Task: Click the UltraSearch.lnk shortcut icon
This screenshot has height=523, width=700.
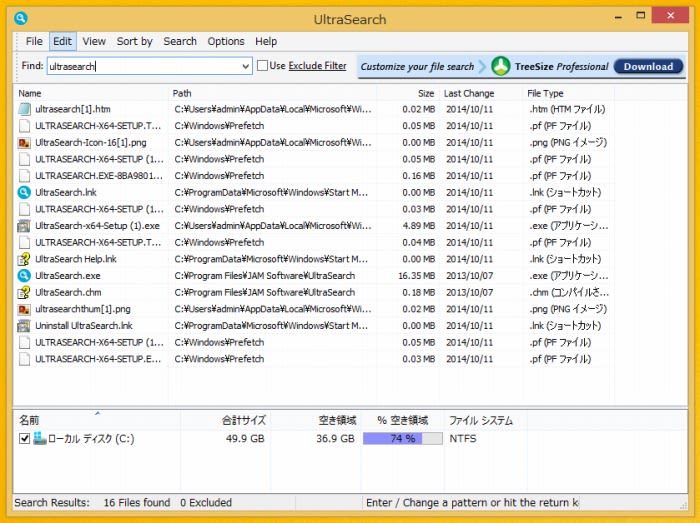Action: tap(24, 192)
